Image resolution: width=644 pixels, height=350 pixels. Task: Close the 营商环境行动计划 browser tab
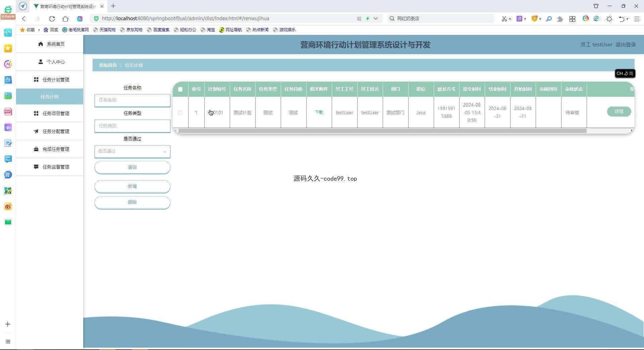click(102, 6)
